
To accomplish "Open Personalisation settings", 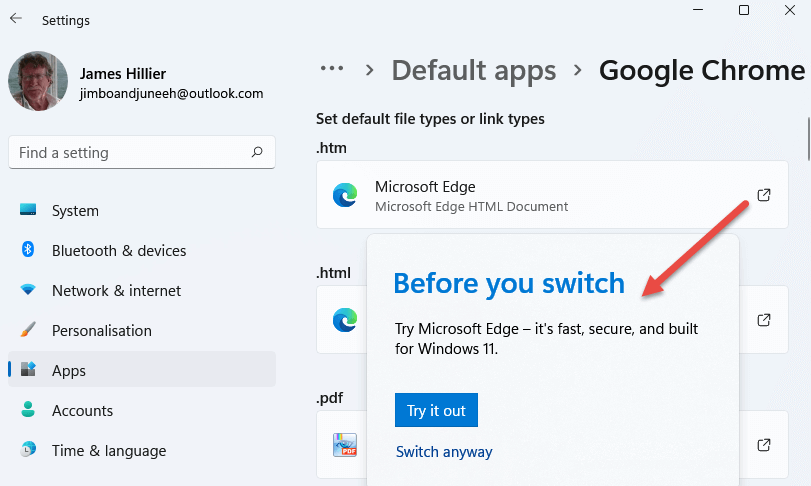I will tap(142, 330).
